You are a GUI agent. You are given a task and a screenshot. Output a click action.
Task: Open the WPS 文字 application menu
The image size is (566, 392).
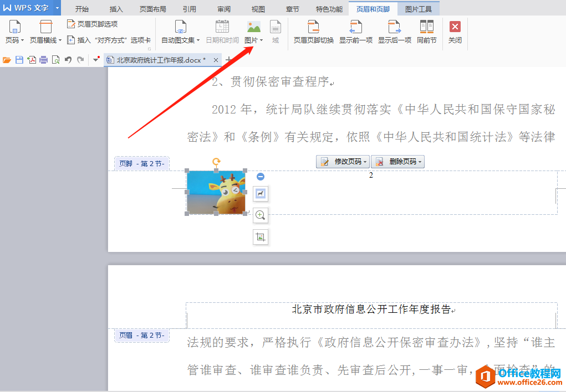coord(26,8)
